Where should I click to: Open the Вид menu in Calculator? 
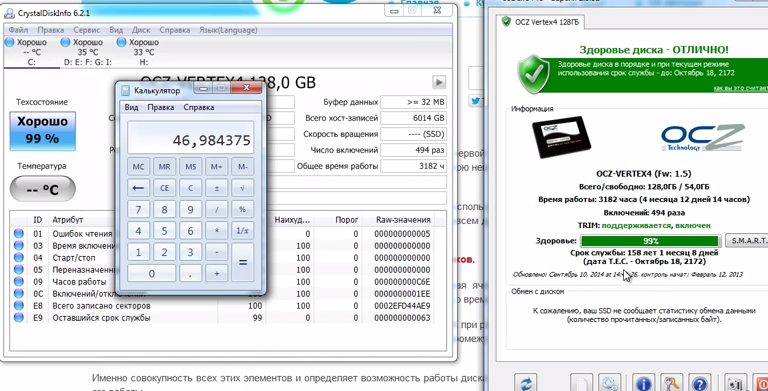click(x=131, y=107)
